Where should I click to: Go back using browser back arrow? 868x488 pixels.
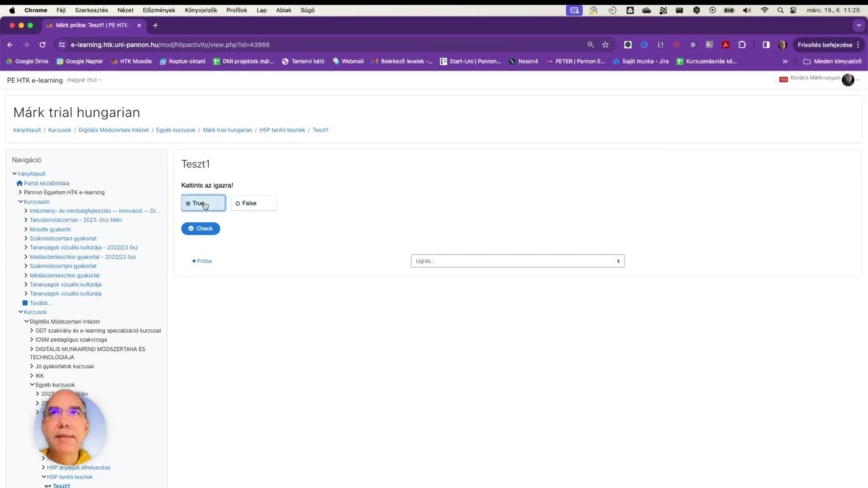pyautogui.click(x=10, y=45)
